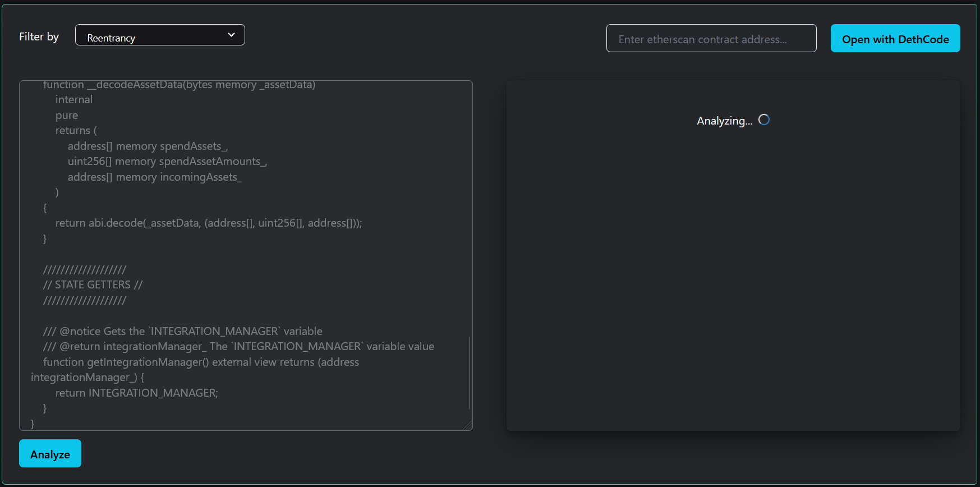Image resolution: width=980 pixels, height=487 pixels.
Task: Click 'function getIntegrationManager() external view' line
Action: [201, 362]
